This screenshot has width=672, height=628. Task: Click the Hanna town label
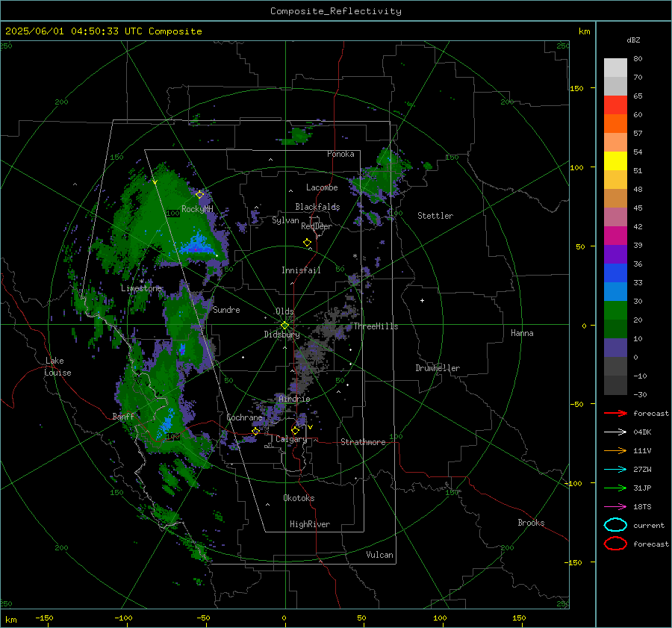(522, 333)
